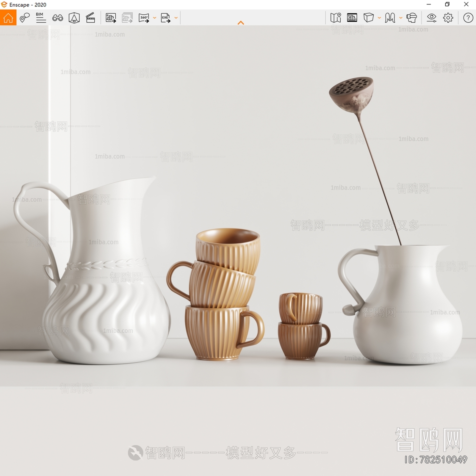
Task: Open general settings gear icon
Action: [448, 18]
